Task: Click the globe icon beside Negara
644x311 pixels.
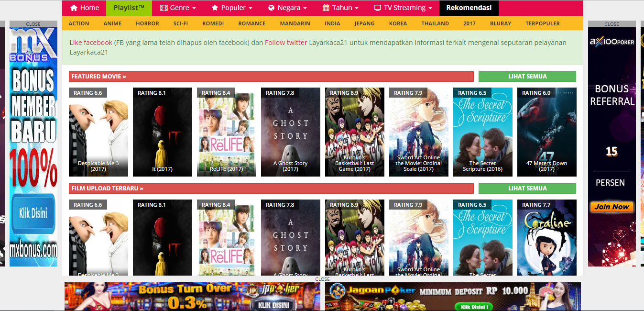Action: pos(272,8)
